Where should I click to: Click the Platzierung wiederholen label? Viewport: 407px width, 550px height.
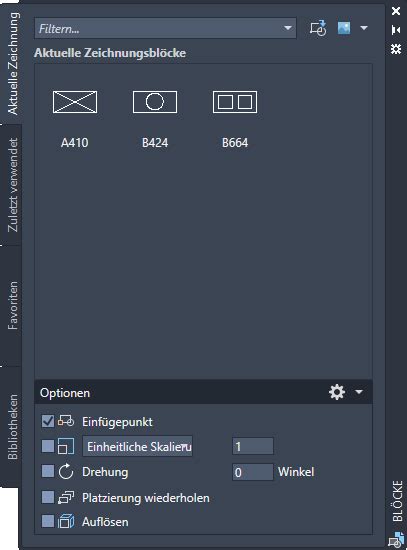click(146, 498)
